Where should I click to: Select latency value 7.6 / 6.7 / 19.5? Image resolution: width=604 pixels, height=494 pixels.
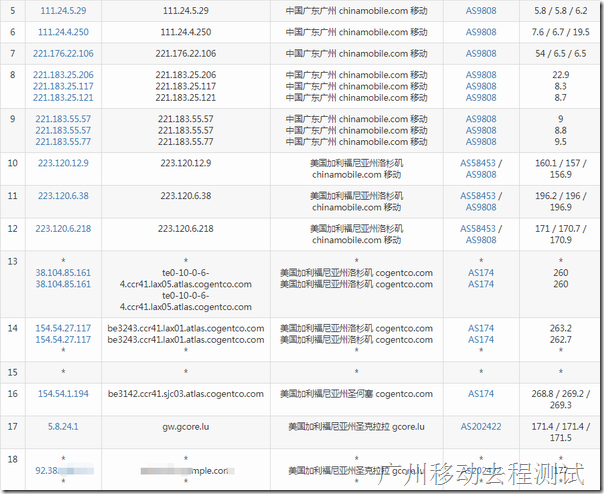(560, 32)
